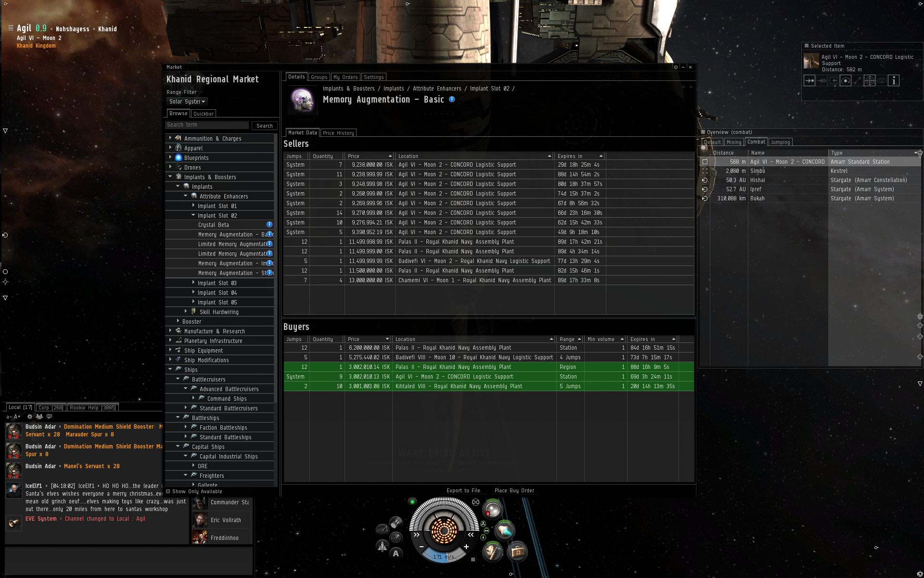Open the Range Filter Solar System dropdown
This screenshot has height=578, width=924.
click(x=187, y=102)
